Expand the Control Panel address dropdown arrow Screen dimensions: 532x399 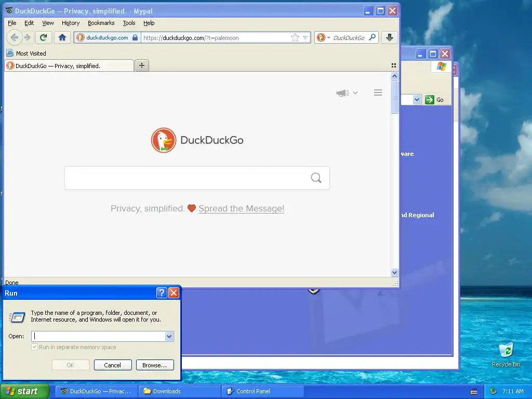417,100
